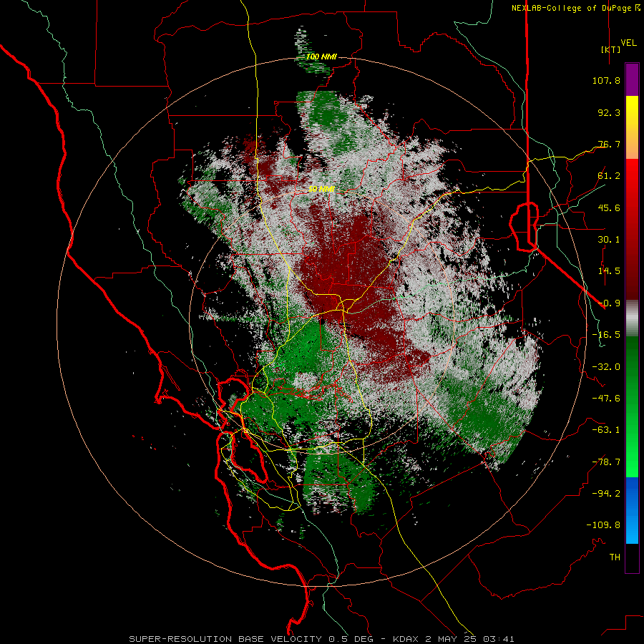
Task: Click the -78.7 legend value
Action: tap(606, 462)
